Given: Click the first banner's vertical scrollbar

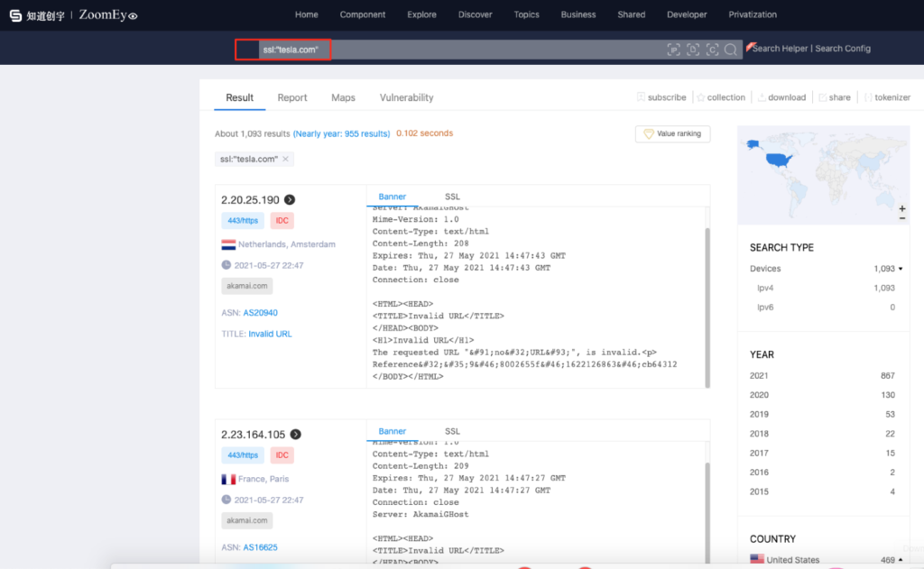Looking at the screenshot, I should click(707, 307).
